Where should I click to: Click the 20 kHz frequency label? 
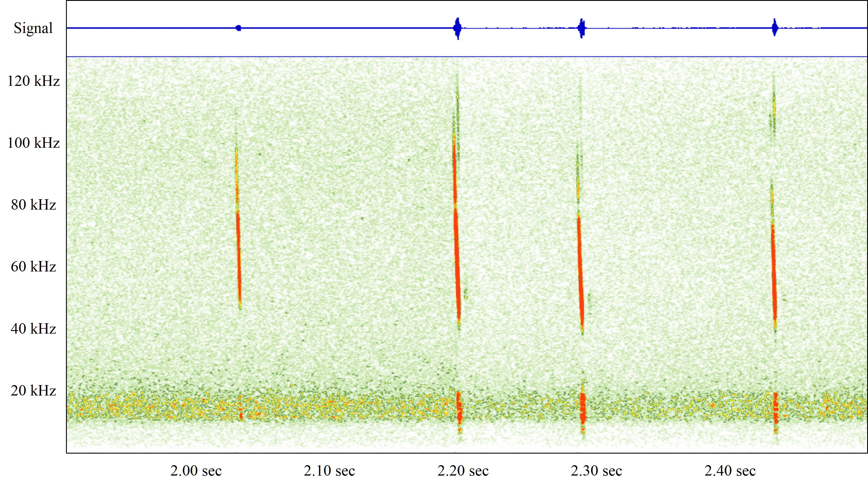(x=33, y=390)
